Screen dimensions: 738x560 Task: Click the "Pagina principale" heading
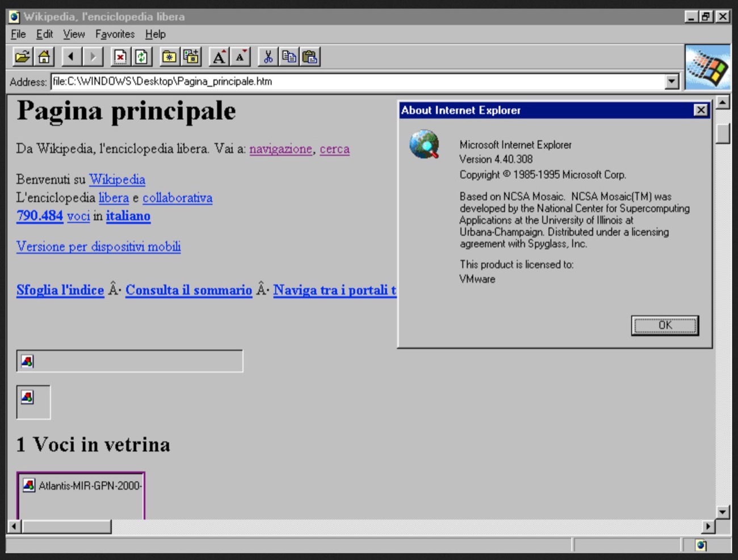(x=126, y=111)
